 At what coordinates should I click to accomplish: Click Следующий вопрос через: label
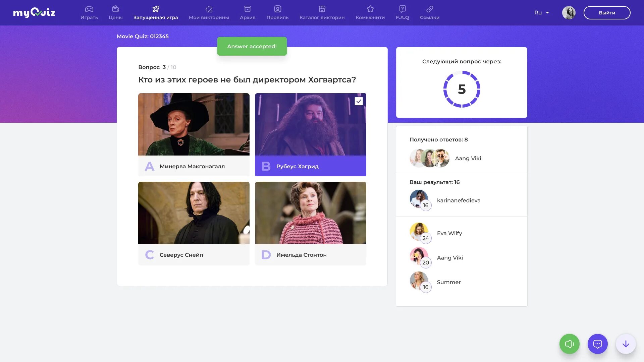[x=462, y=61]
